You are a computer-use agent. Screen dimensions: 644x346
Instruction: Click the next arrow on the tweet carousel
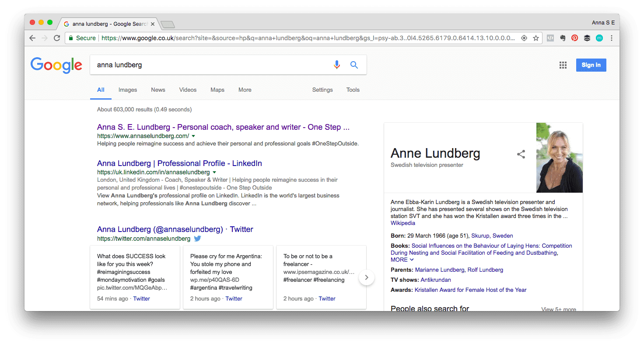[x=367, y=277]
